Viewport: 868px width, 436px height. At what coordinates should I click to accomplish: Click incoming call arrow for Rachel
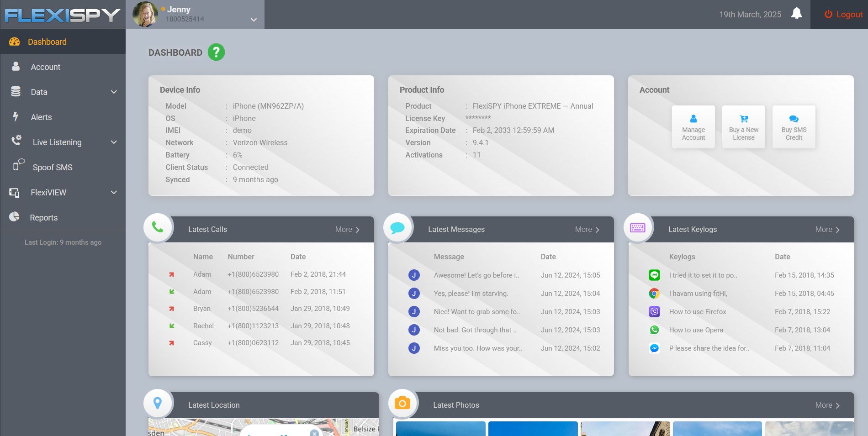tap(172, 326)
